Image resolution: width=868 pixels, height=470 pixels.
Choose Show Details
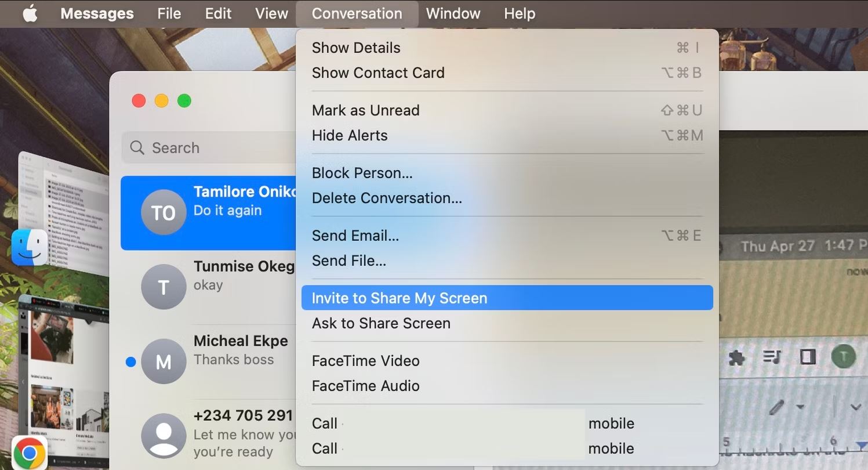507,48
